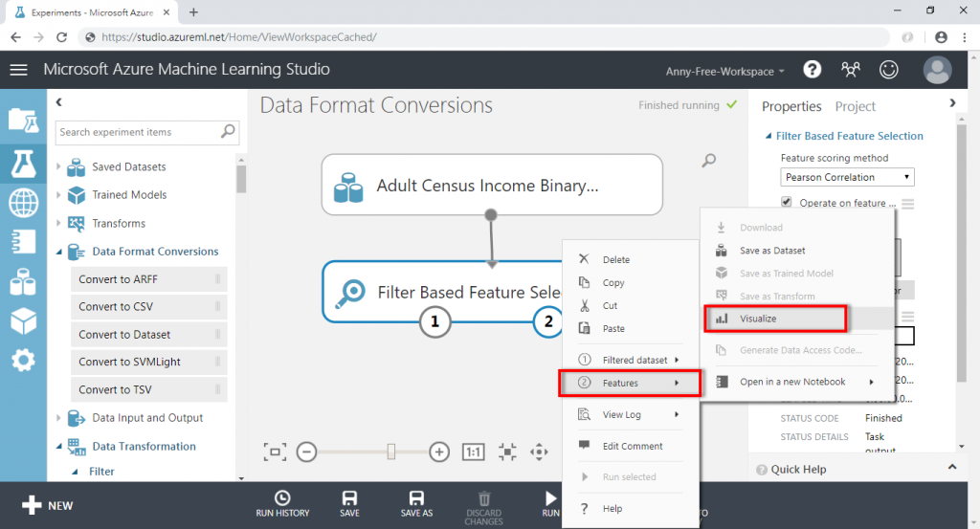The height and width of the screenshot is (529, 980).
Task: Open the Features submenu
Action: pos(630,383)
